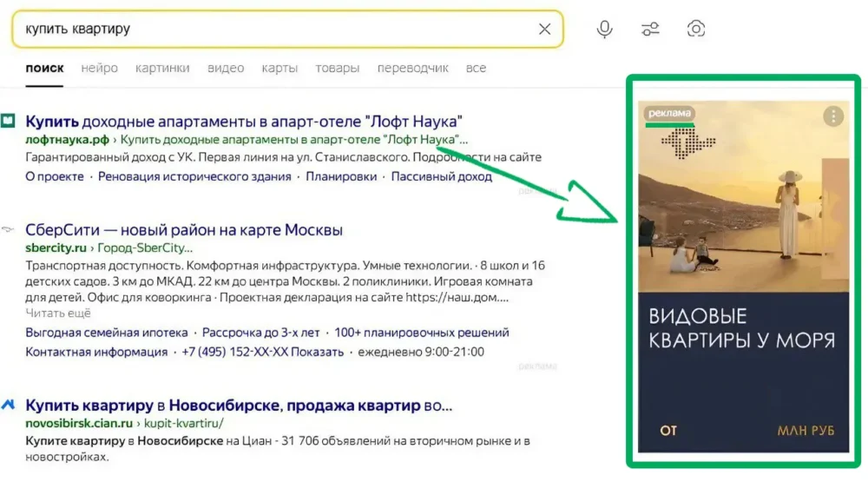Click the kupit-kvartiru/ URL path
The height and width of the screenshot is (482, 868).
click(184, 423)
